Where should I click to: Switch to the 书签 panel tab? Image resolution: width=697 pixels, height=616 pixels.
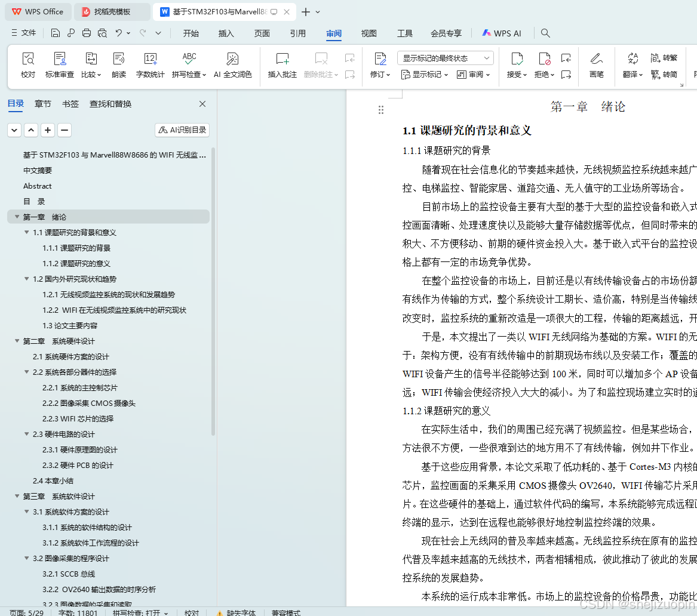(70, 104)
